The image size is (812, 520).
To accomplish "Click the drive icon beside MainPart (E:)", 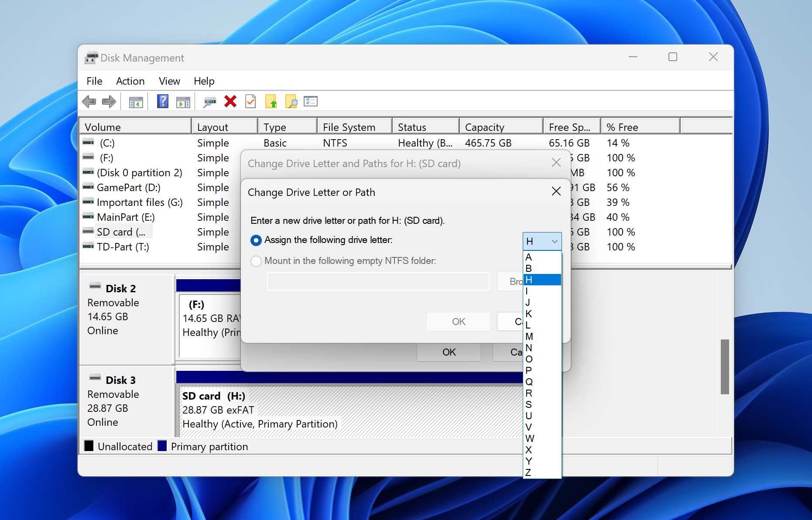I will [x=89, y=216].
